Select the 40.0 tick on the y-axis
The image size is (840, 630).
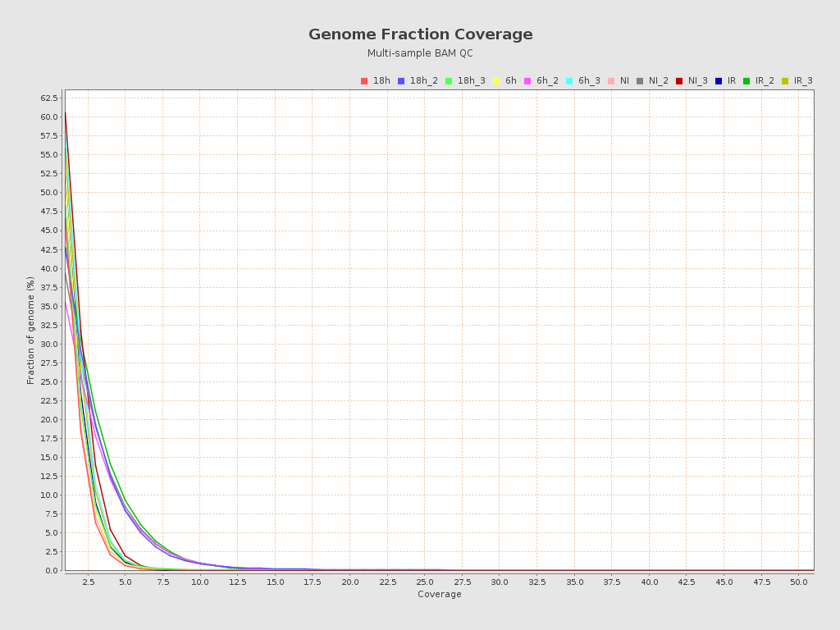coord(49,268)
